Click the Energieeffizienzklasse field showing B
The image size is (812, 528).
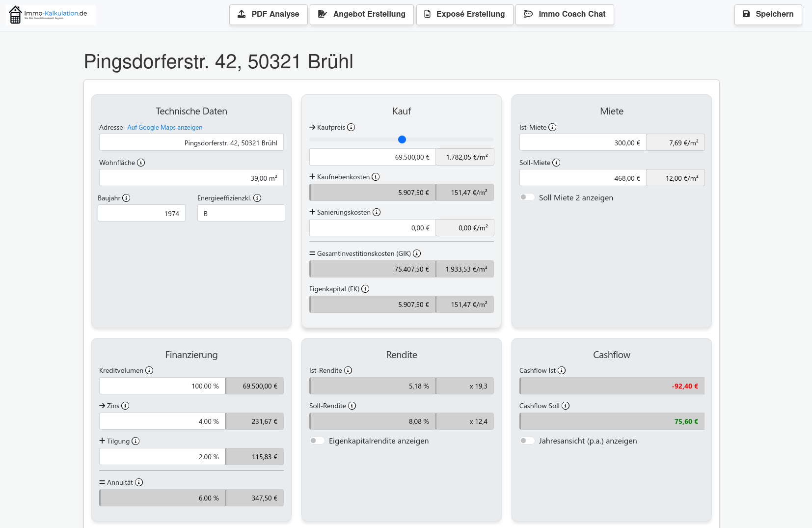pos(241,213)
